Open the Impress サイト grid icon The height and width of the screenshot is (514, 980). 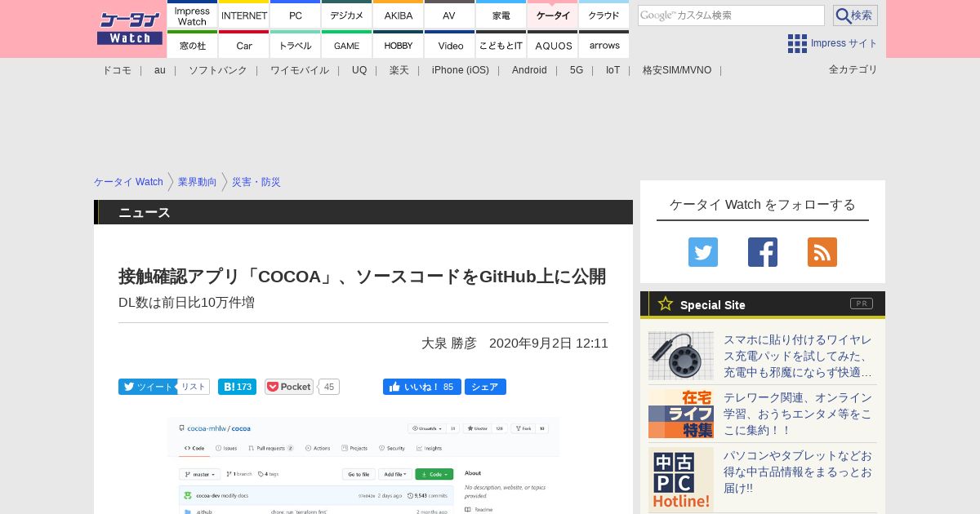click(797, 43)
